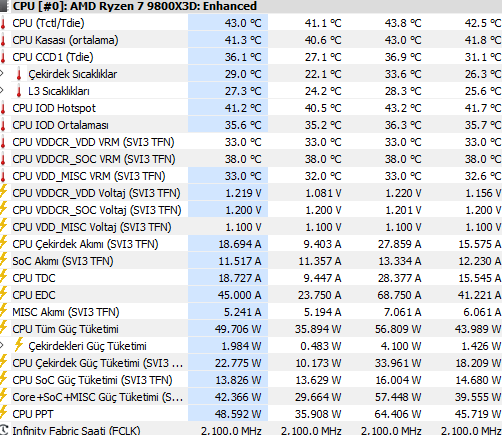Click lightning icon beside CPU Çekirdek Güç Tüketimi
The image size is (502, 435).
[3, 362]
